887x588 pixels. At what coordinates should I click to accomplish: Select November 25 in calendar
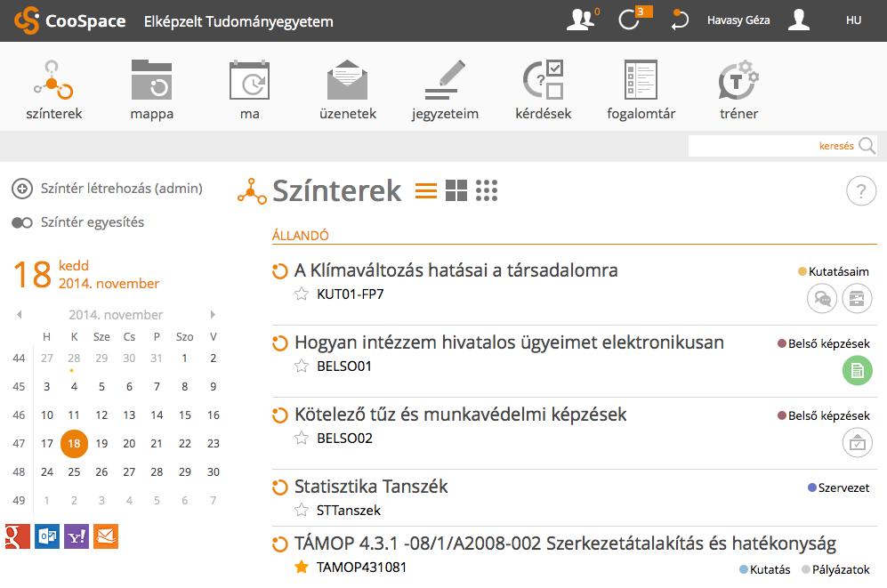click(x=74, y=471)
